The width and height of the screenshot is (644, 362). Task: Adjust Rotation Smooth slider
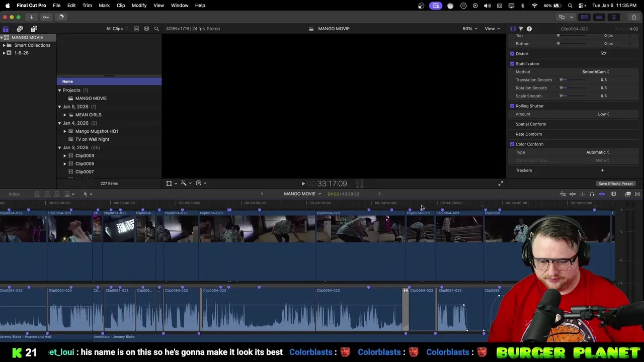pos(573,88)
